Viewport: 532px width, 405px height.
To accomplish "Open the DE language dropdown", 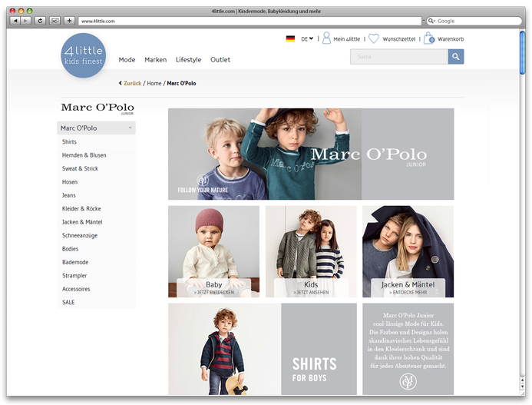I will point(307,39).
